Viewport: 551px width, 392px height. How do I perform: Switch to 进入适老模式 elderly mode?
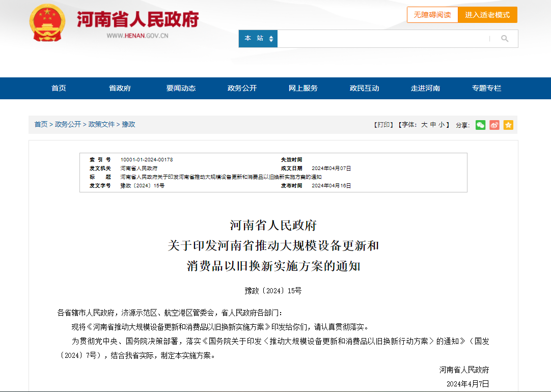point(487,15)
